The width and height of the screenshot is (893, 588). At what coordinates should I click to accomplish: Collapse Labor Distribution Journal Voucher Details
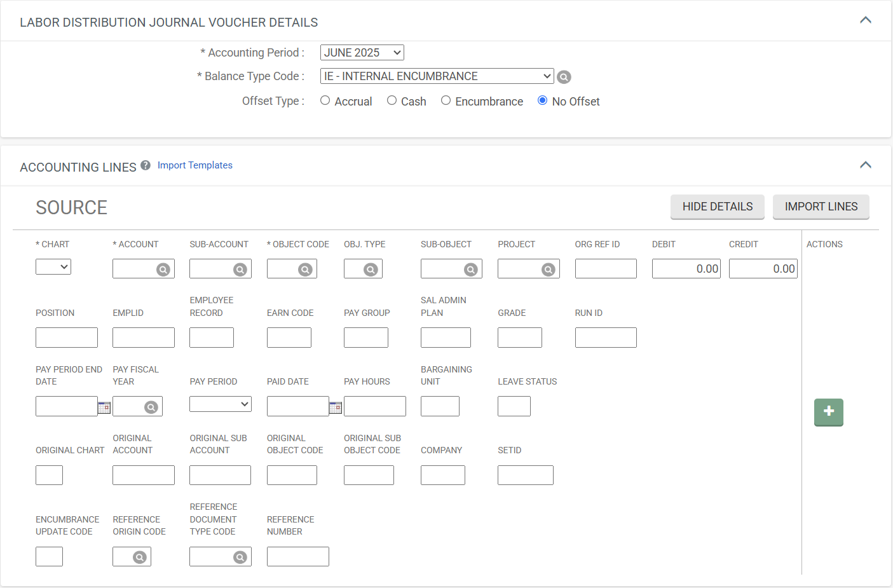point(865,20)
